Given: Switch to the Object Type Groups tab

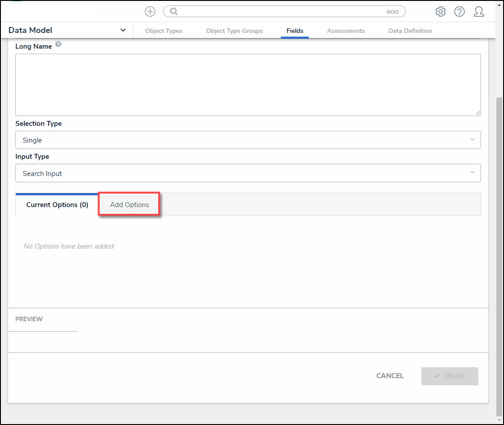Looking at the screenshot, I should pyautogui.click(x=234, y=31).
